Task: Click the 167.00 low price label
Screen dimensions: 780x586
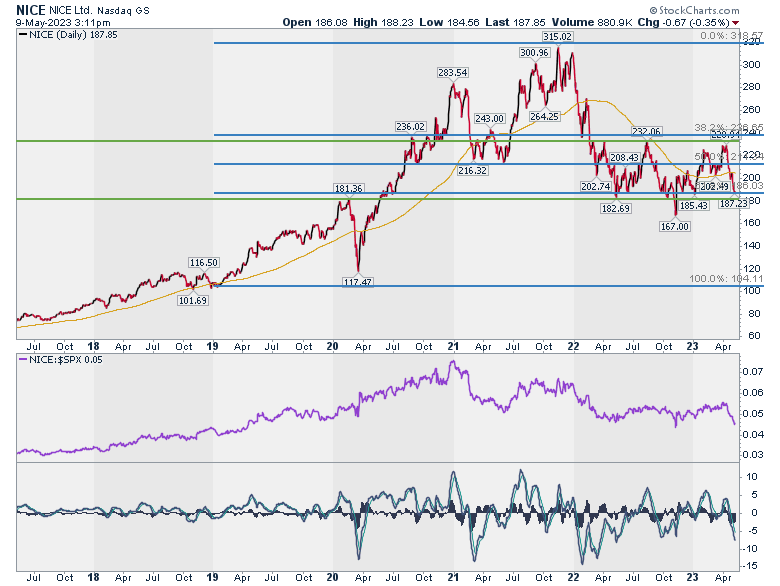Action: 675,226
